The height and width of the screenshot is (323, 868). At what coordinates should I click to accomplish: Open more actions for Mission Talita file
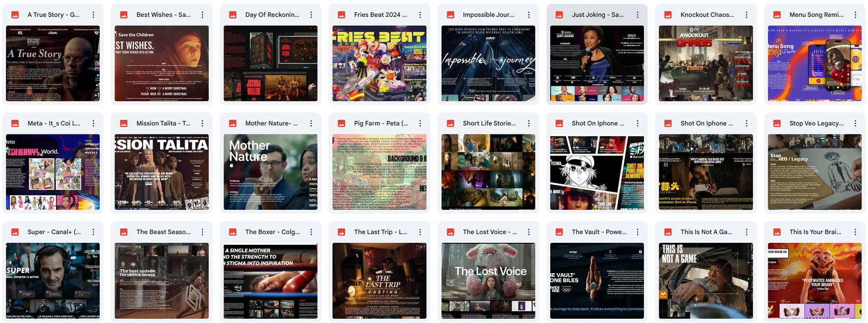[202, 123]
